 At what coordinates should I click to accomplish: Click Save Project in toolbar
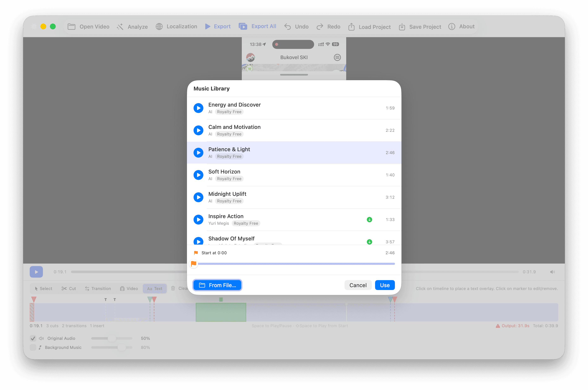click(420, 27)
